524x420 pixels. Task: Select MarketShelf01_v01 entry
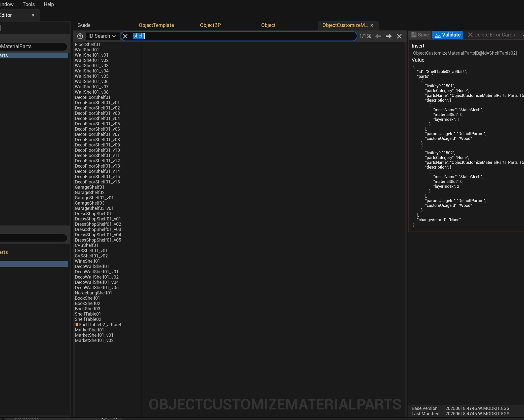click(94, 335)
